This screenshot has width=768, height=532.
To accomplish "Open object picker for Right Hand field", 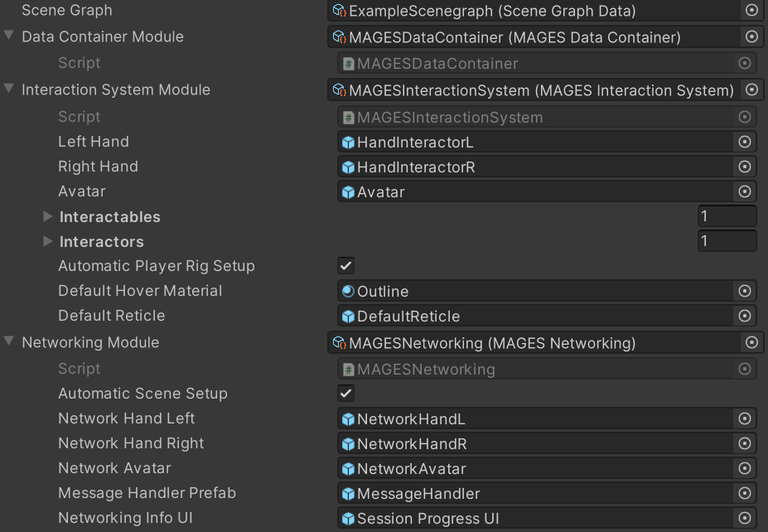I will (745, 167).
